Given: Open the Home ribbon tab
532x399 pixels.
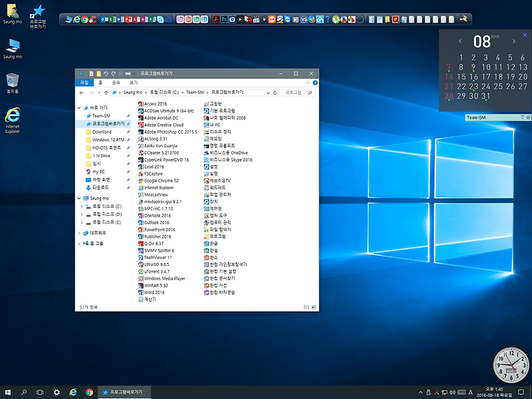Looking at the screenshot, I should pyautogui.click(x=100, y=83).
